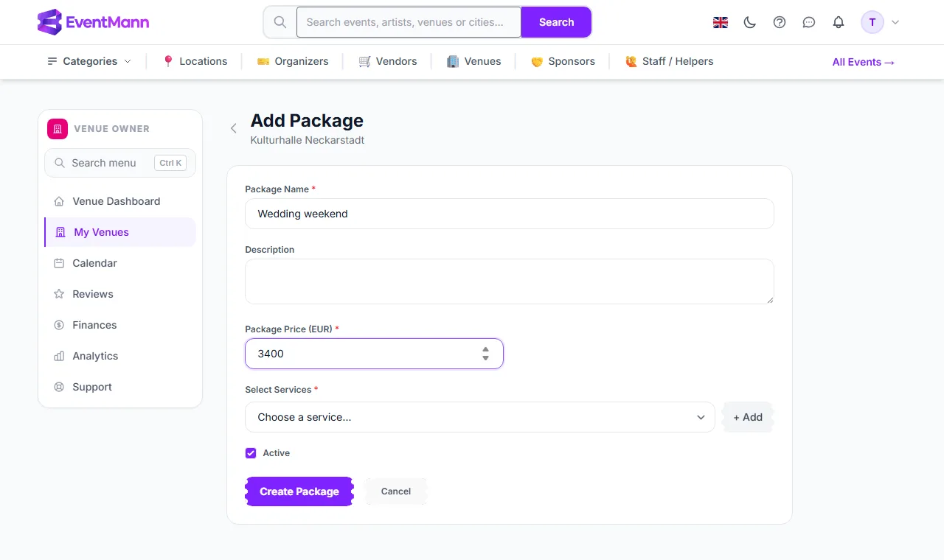
Task: Click the Create Package button
Action: [299, 491]
